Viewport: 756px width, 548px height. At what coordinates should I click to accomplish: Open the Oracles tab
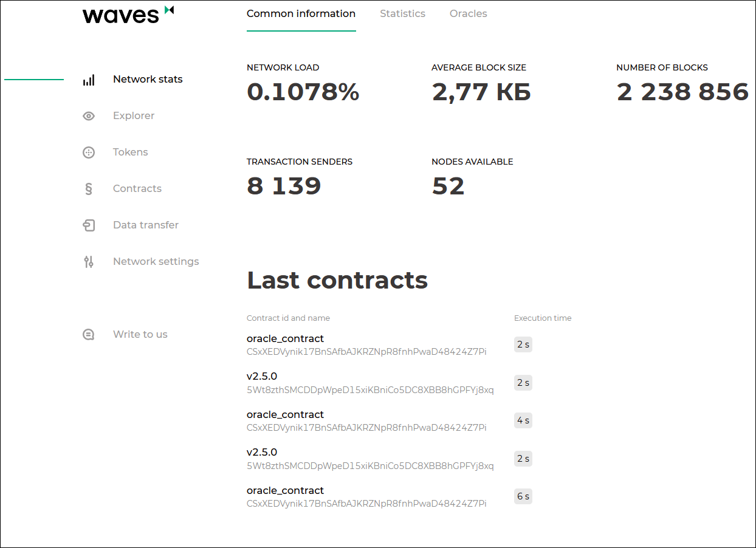coord(468,13)
